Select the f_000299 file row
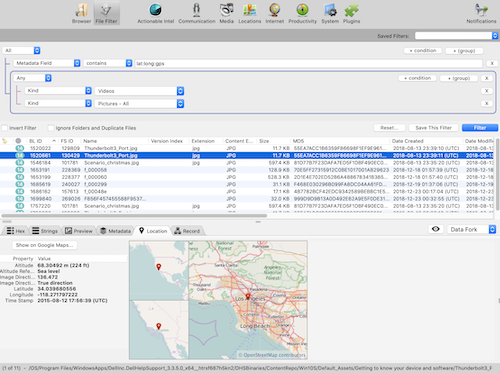 coord(247,184)
